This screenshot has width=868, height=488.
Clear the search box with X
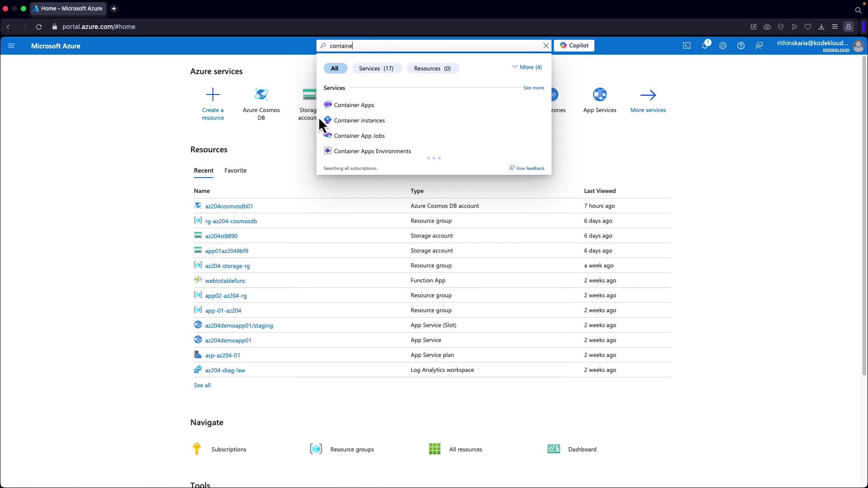coord(546,46)
